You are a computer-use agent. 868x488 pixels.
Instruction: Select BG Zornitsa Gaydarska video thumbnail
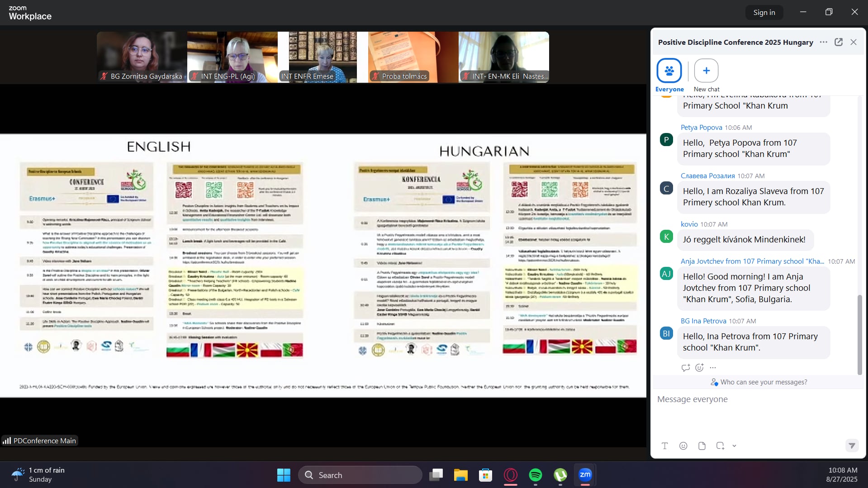(142, 57)
